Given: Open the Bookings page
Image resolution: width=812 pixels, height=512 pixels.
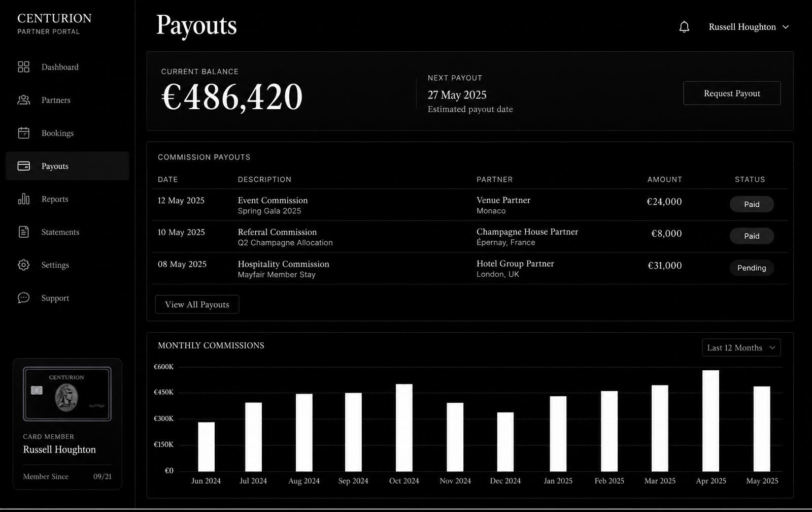Looking at the screenshot, I should point(67,133).
